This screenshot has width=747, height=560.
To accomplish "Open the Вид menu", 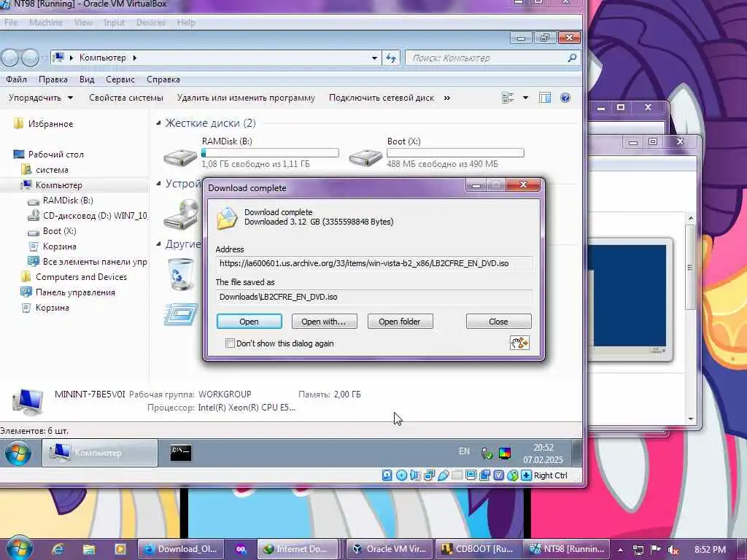I will (x=87, y=79).
